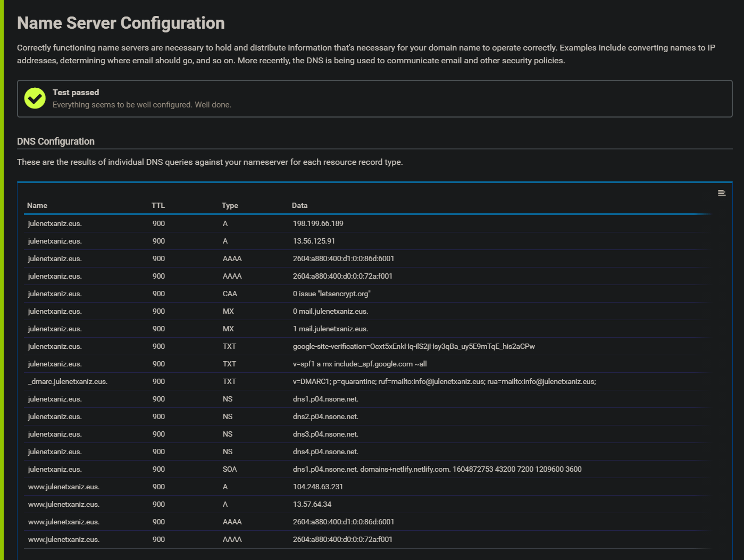Sort the table by the Name column header

click(37, 205)
